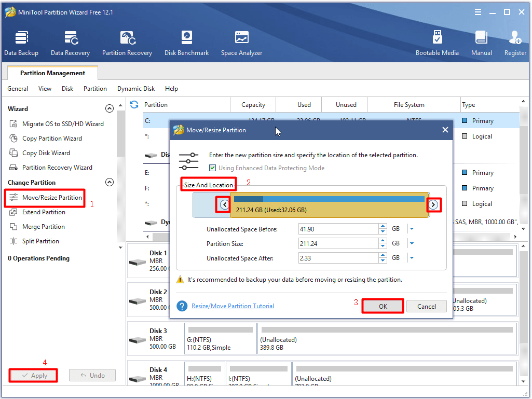Open the Manual
The image size is (532, 399).
[x=482, y=44]
